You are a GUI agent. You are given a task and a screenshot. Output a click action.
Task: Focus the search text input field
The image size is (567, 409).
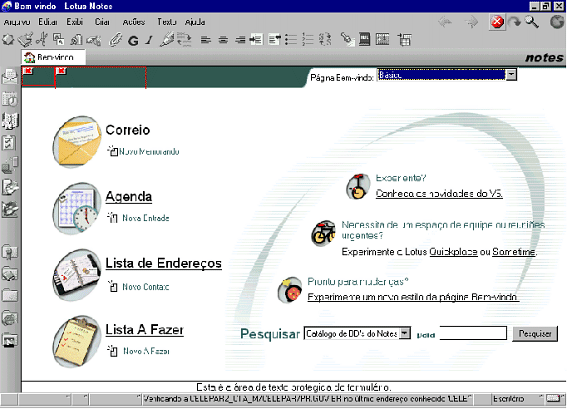pos(473,333)
